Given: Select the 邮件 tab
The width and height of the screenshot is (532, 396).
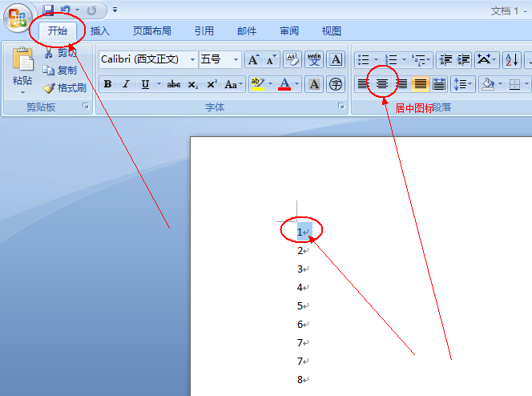Looking at the screenshot, I should coord(247,31).
